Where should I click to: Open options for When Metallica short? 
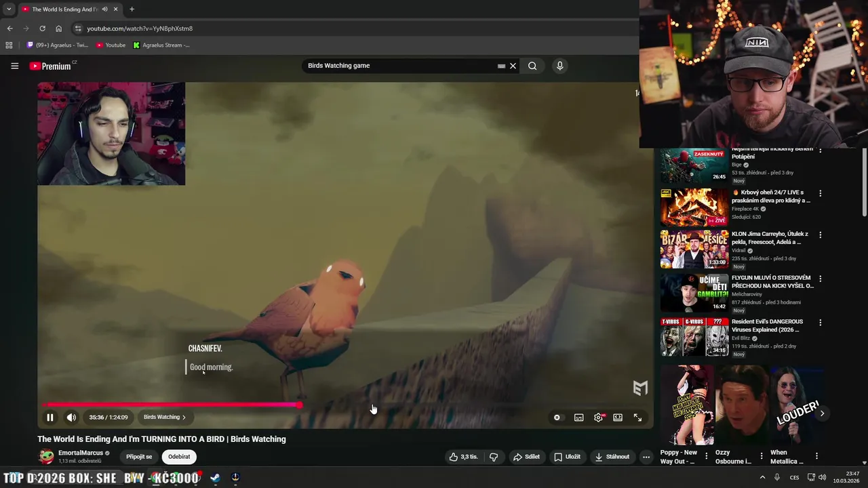tap(816, 456)
